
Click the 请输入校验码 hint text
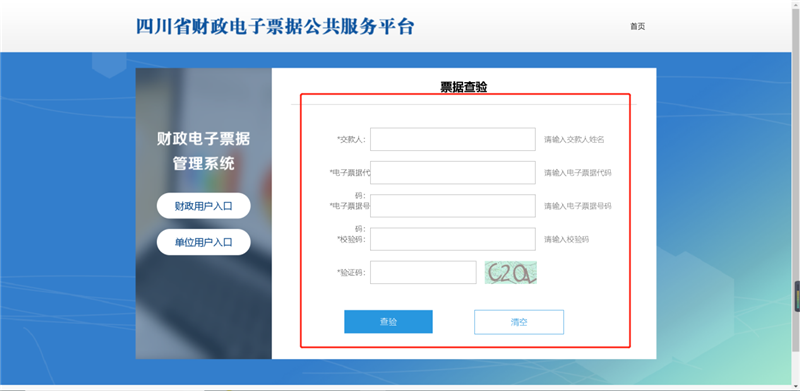point(566,239)
